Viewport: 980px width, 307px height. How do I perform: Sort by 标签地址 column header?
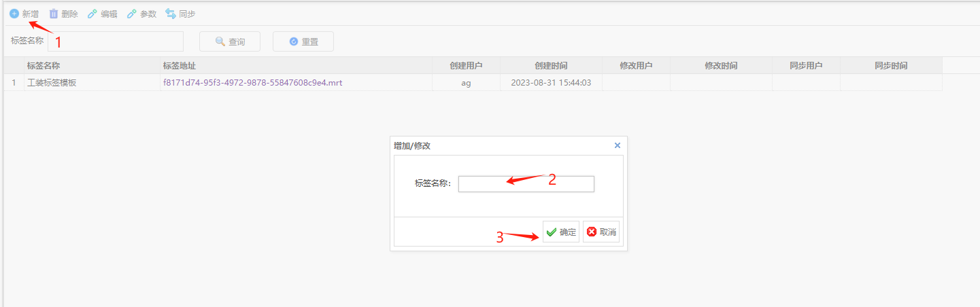click(x=180, y=66)
